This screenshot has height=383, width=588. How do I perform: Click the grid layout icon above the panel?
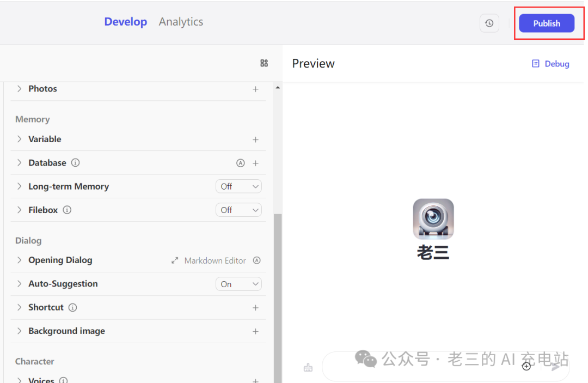pos(264,63)
